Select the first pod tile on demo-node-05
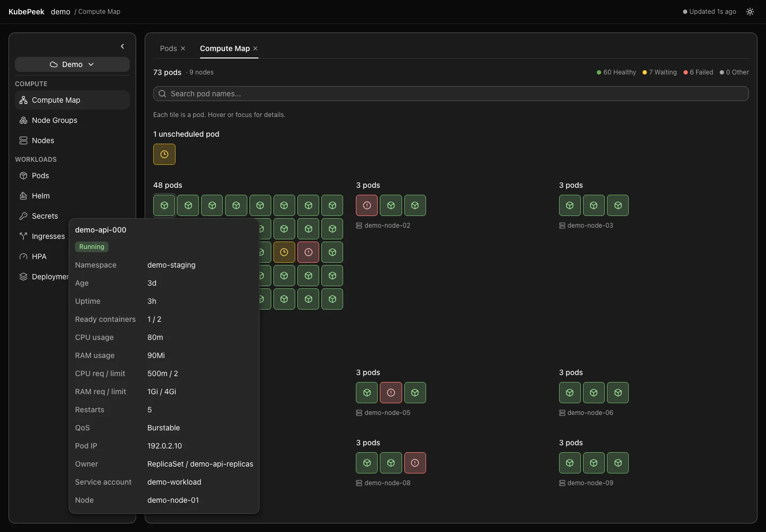The height and width of the screenshot is (532, 766). pos(367,393)
